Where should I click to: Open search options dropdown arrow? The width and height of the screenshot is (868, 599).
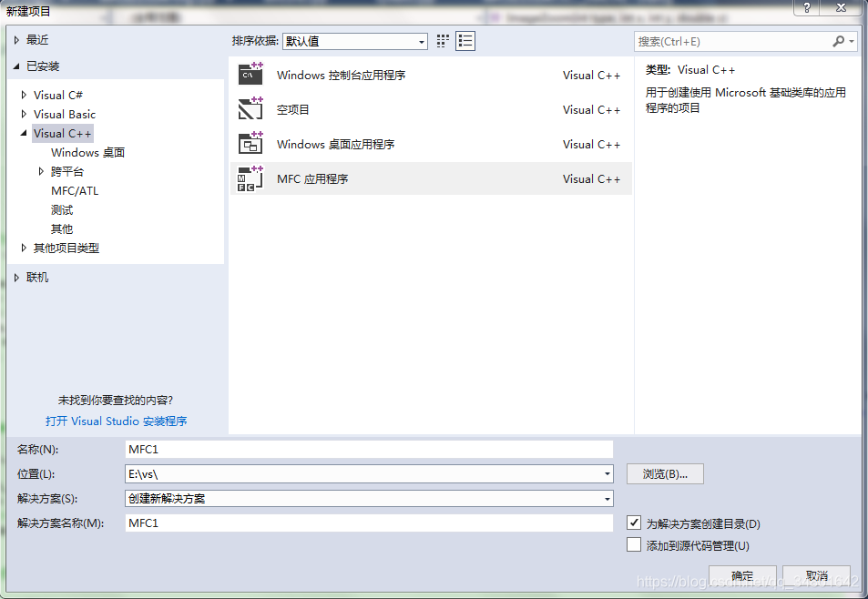(x=852, y=42)
